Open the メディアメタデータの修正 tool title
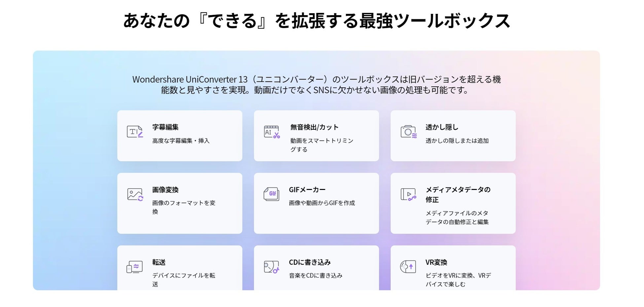The width and height of the screenshot is (644, 307). 458,195
